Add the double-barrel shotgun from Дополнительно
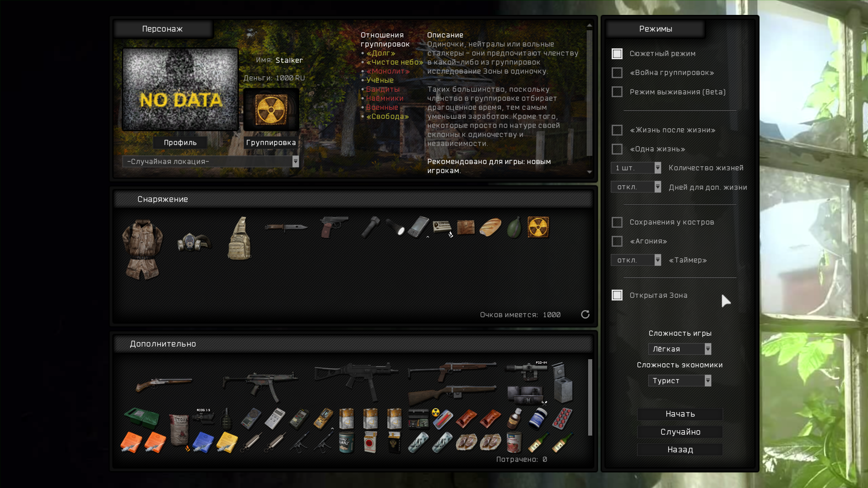This screenshot has height=488, width=868. pyautogui.click(x=164, y=385)
